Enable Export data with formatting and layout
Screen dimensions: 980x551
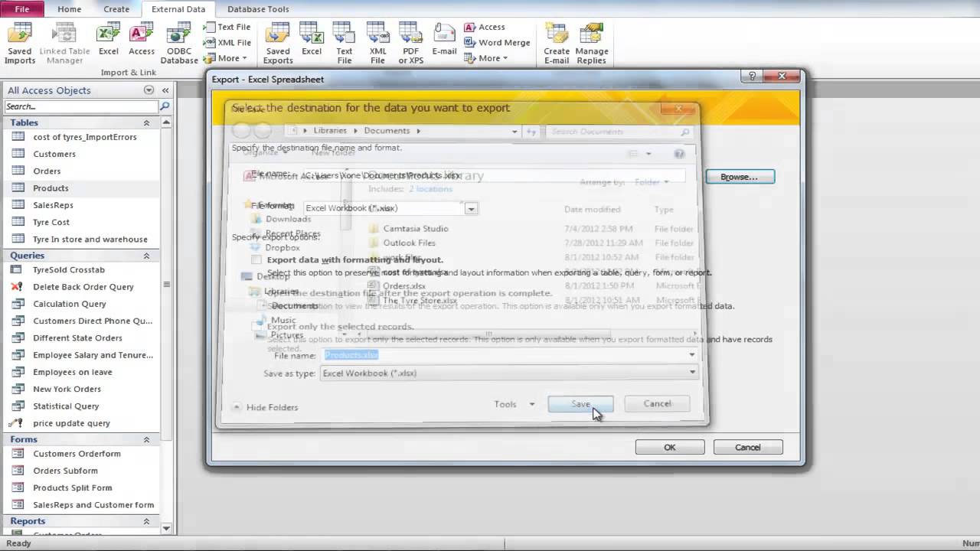(x=256, y=260)
